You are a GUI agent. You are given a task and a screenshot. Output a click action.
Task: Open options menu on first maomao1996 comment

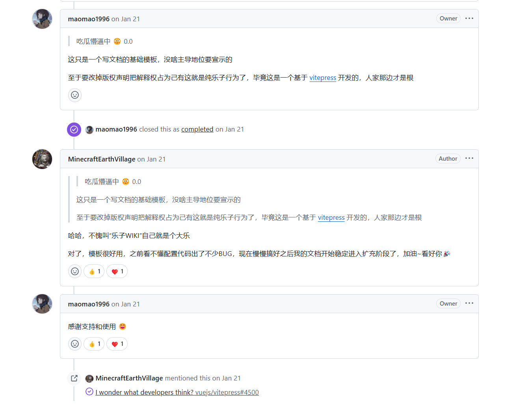(x=469, y=19)
